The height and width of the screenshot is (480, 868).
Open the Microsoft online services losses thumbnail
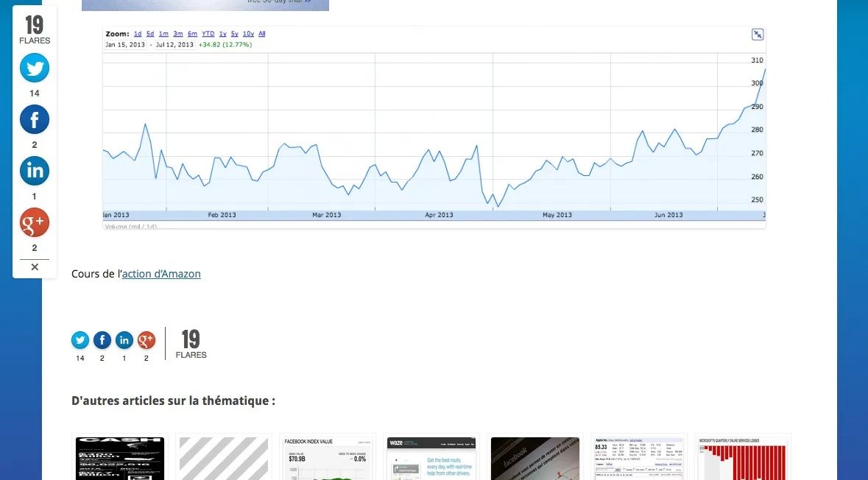(743, 459)
